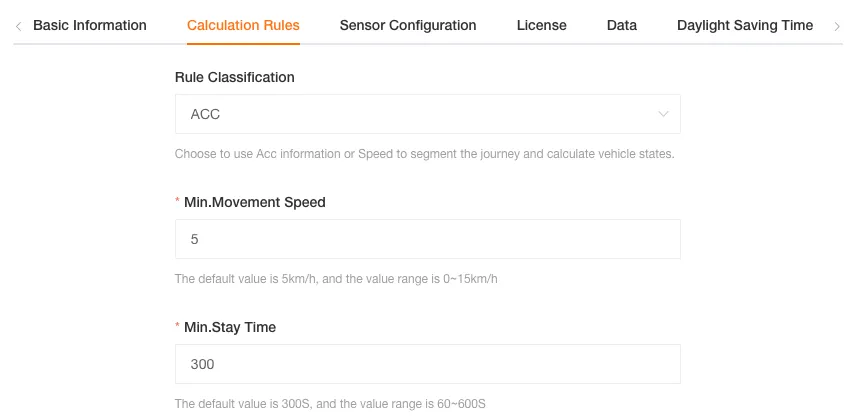Click the hint text about the 5km/h default
The width and height of the screenshot is (861, 420).
click(335, 279)
